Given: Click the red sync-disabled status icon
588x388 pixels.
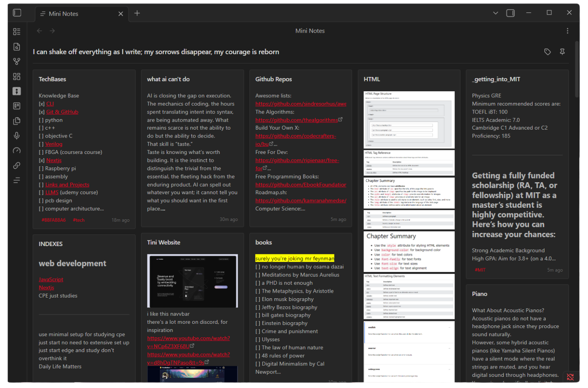Looking at the screenshot, I should [570, 377].
